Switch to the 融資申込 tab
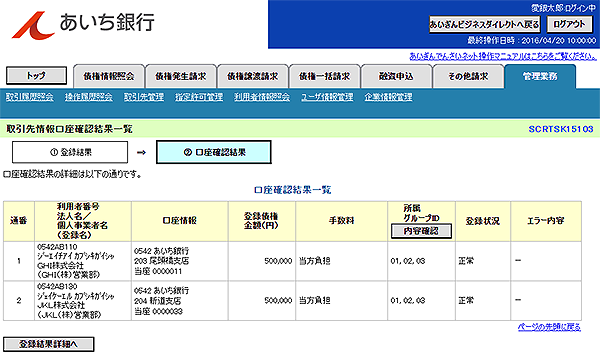The width and height of the screenshot is (600, 364). tap(396, 76)
